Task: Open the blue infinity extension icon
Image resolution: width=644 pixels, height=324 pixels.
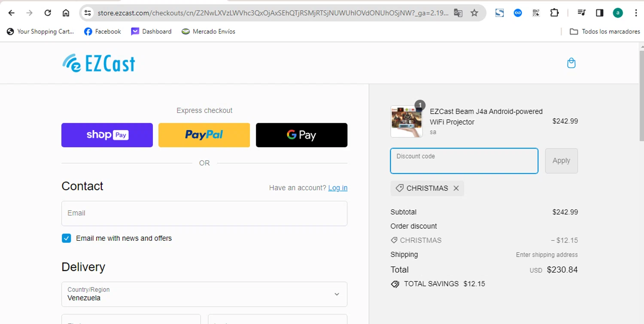Action: [518, 13]
